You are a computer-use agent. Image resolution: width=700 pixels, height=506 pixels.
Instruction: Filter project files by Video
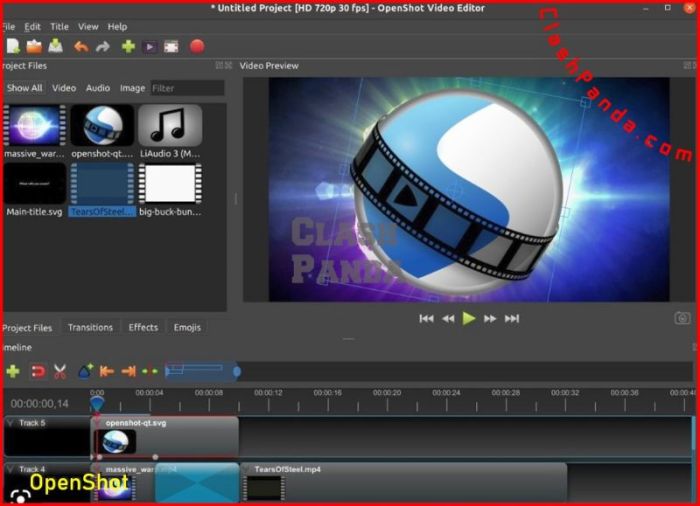[64, 88]
